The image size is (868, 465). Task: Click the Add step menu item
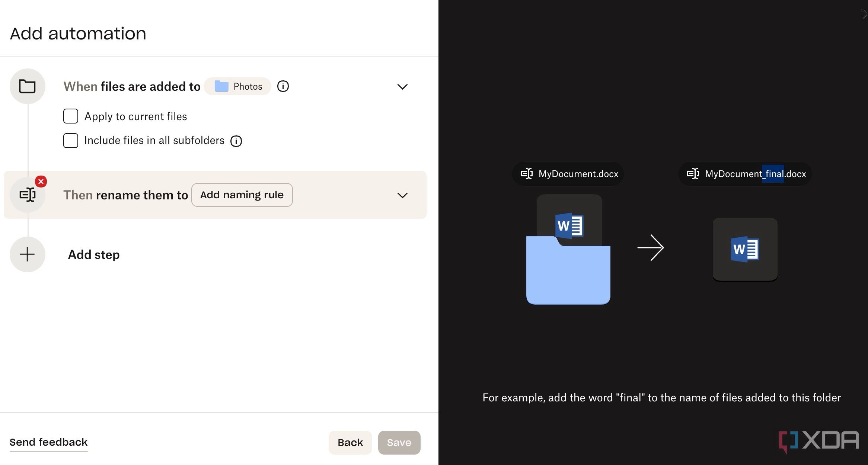point(93,254)
